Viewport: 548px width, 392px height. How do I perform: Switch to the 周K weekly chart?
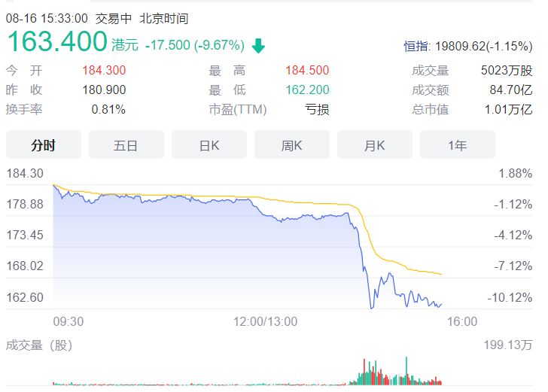292,145
